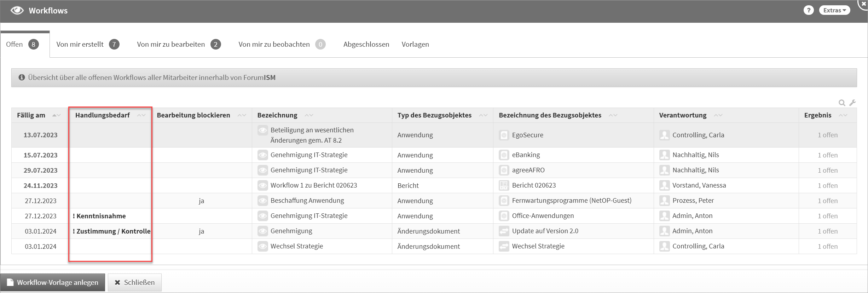Open the Extras dropdown menu

(834, 10)
